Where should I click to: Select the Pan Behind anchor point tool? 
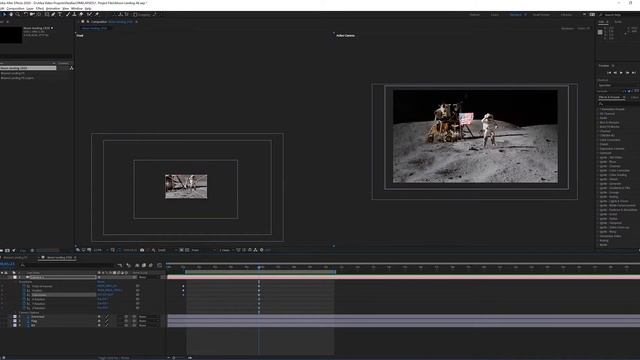(39, 14)
